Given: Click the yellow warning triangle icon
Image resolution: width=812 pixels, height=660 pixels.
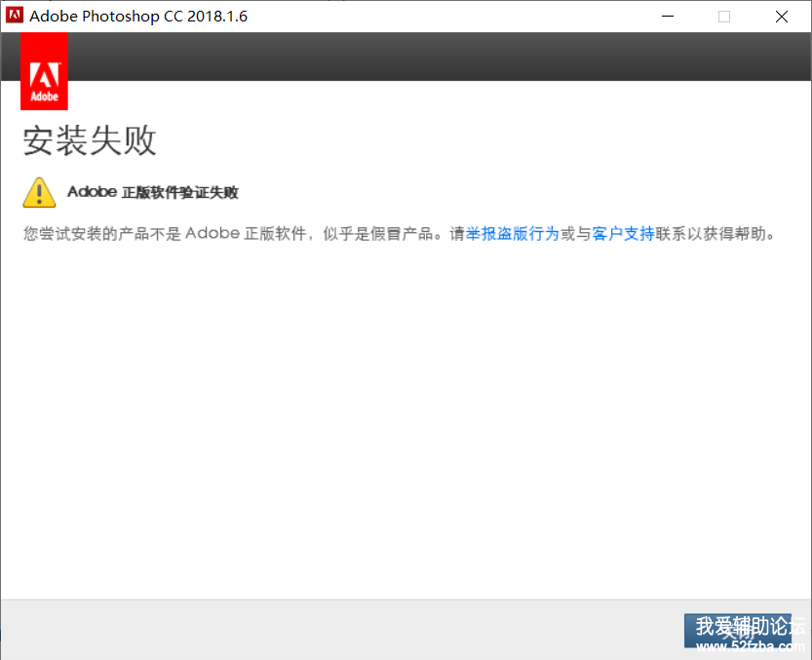Looking at the screenshot, I should (x=39, y=192).
